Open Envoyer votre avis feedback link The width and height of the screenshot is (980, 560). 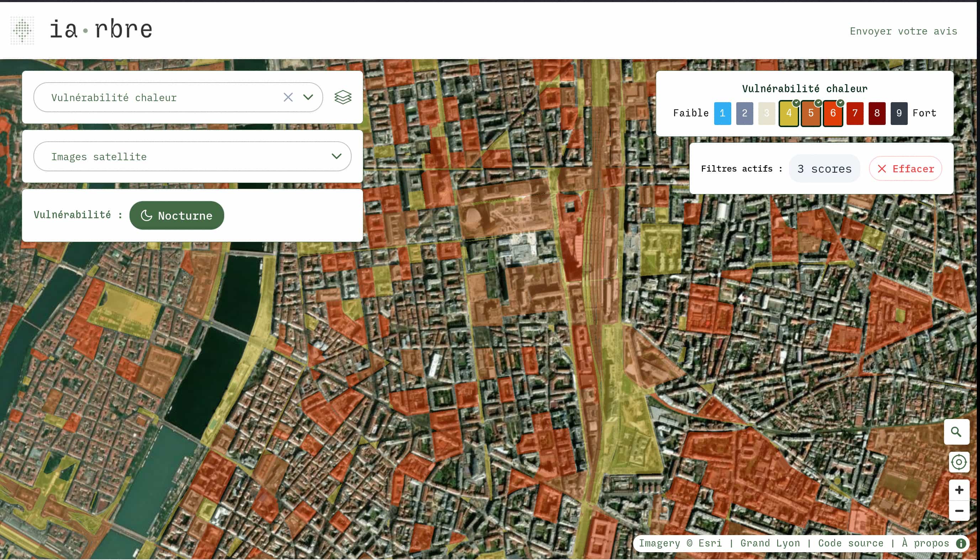pyautogui.click(x=903, y=31)
